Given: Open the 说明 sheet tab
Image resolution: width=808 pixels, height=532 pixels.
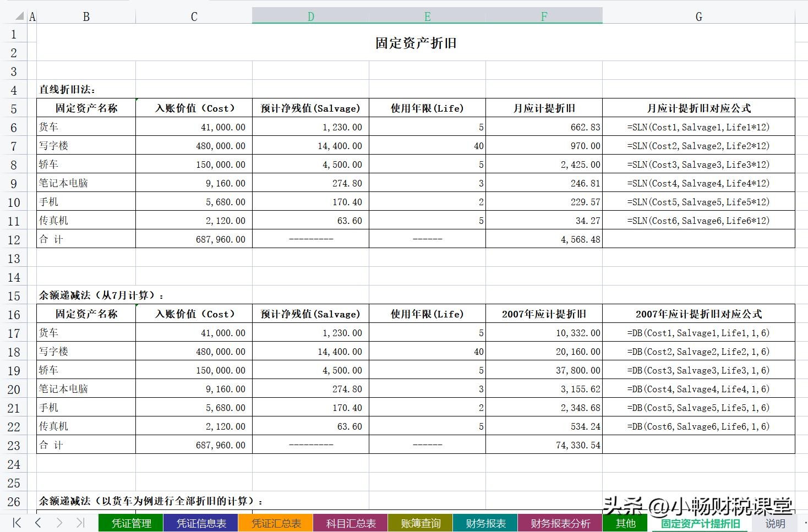Looking at the screenshot, I should (775, 523).
